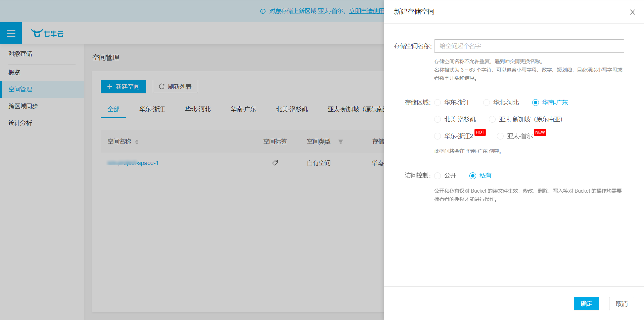Open the 空间类型 filter icon

coord(340,142)
